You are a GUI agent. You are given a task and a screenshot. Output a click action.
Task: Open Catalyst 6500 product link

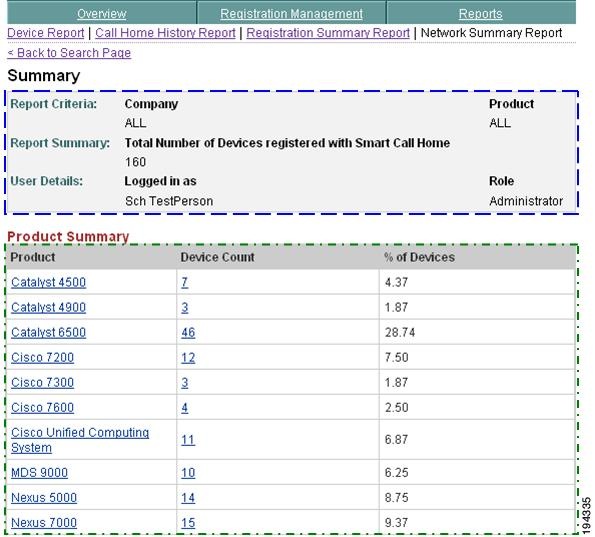coord(49,332)
